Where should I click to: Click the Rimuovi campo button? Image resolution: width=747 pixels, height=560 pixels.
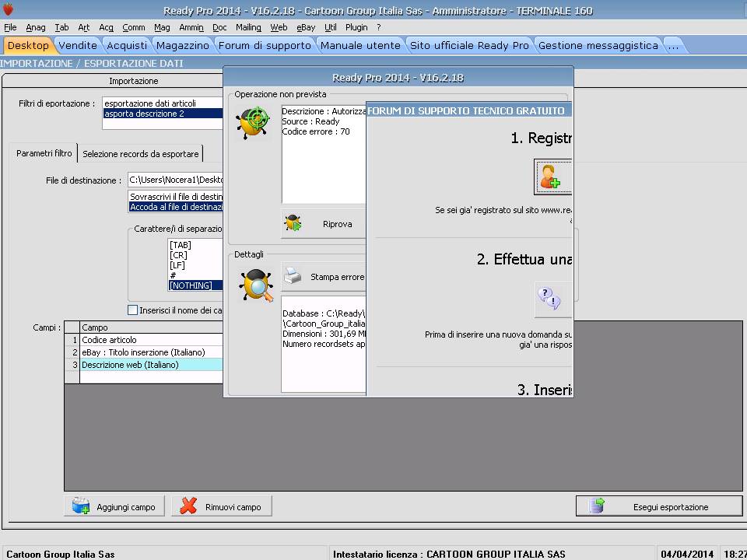222,506
